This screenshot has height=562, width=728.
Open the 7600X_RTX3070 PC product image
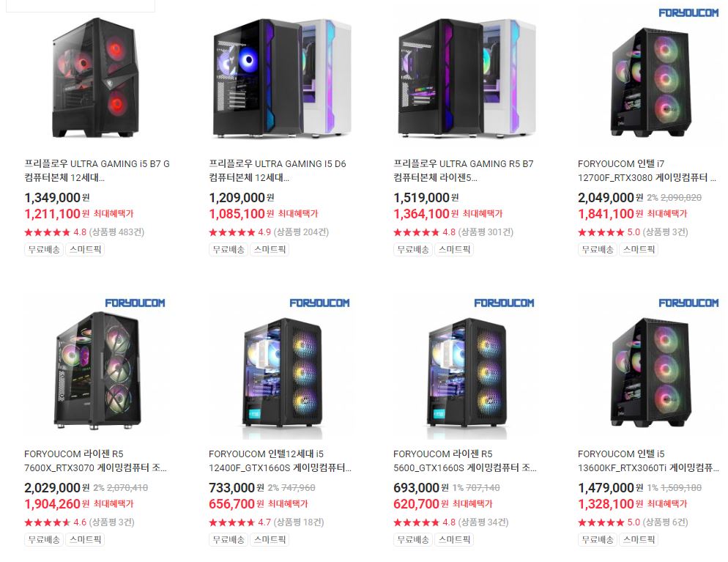(x=96, y=367)
